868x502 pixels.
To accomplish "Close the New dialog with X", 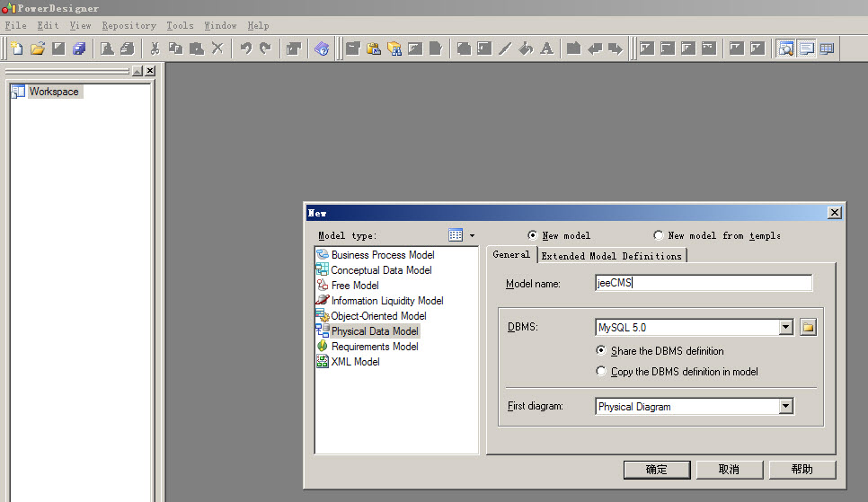I will click(835, 213).
